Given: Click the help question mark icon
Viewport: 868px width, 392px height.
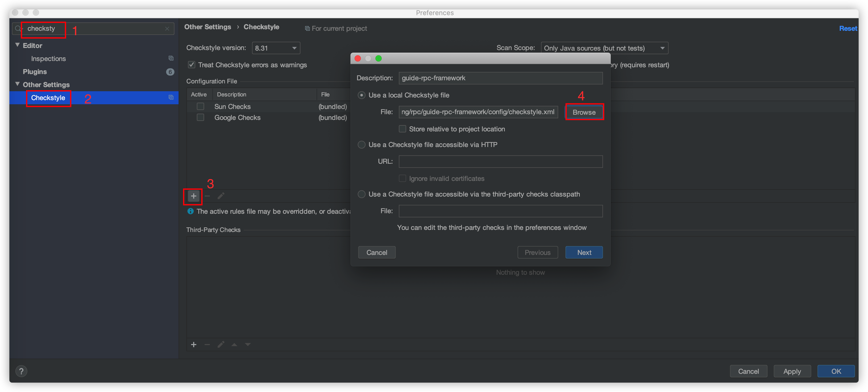Looking at the screenshot, I should (x=21, y=371).
